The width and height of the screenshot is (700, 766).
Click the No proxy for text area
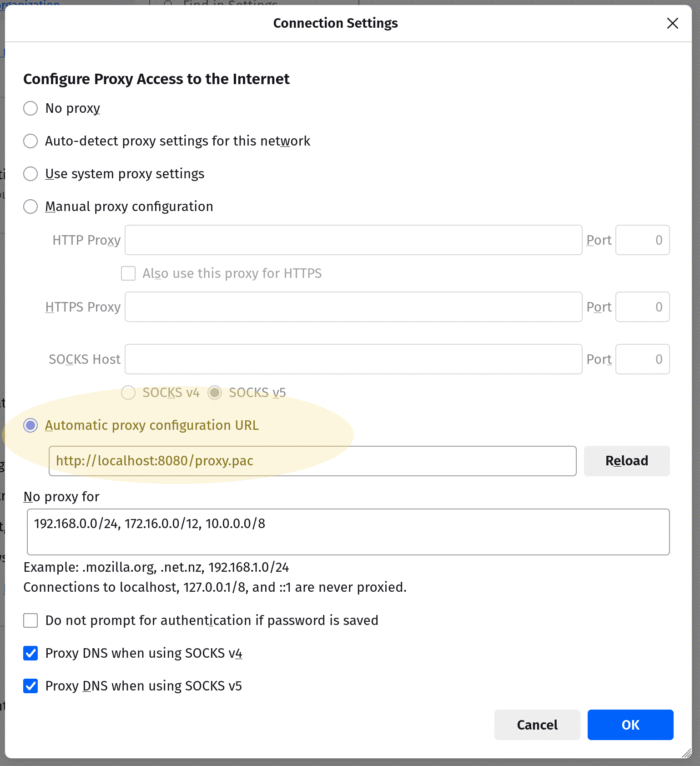348,532
